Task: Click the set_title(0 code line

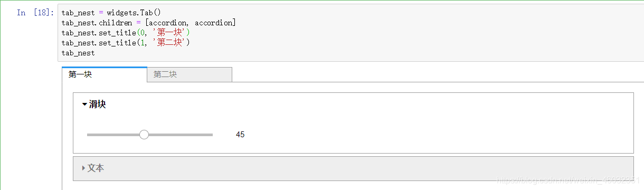Action: 126,33
